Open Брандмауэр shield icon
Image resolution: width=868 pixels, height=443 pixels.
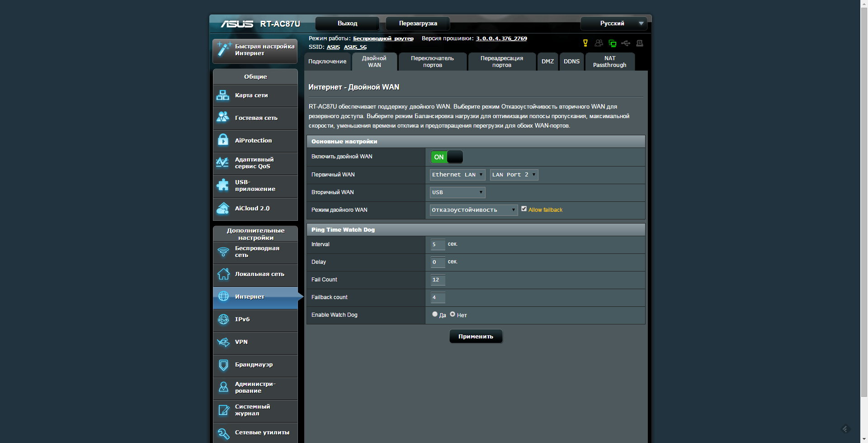pos(223,365)
